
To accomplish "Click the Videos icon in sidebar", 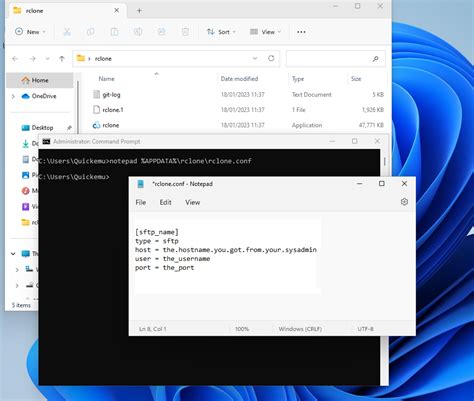I will pos(25,207).
